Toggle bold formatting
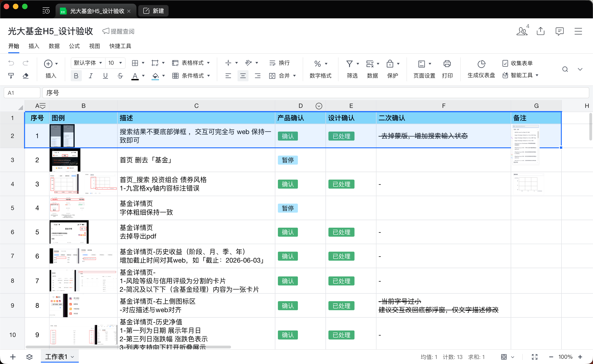 (76, 76)
